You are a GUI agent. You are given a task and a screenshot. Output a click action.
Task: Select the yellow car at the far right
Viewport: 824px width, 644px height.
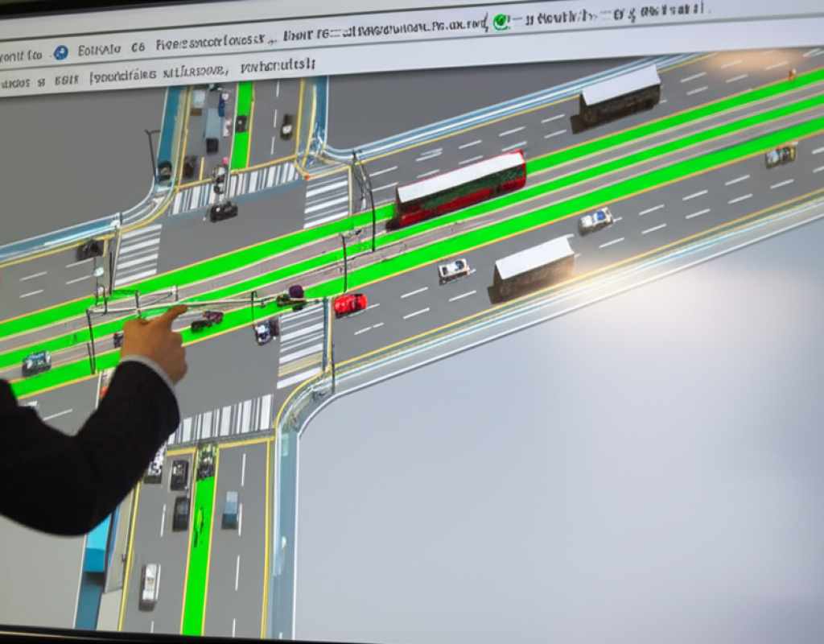pyautogui.click(x=780, y=155)
